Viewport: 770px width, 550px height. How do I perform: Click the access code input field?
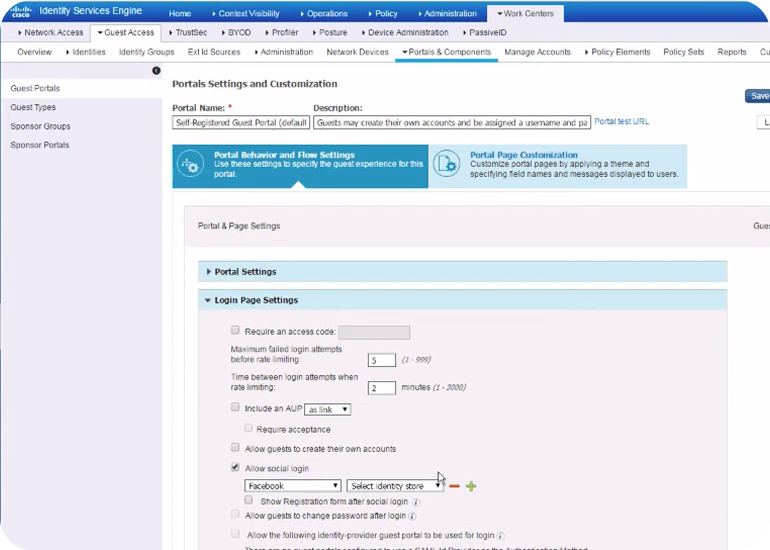[374, 332]
